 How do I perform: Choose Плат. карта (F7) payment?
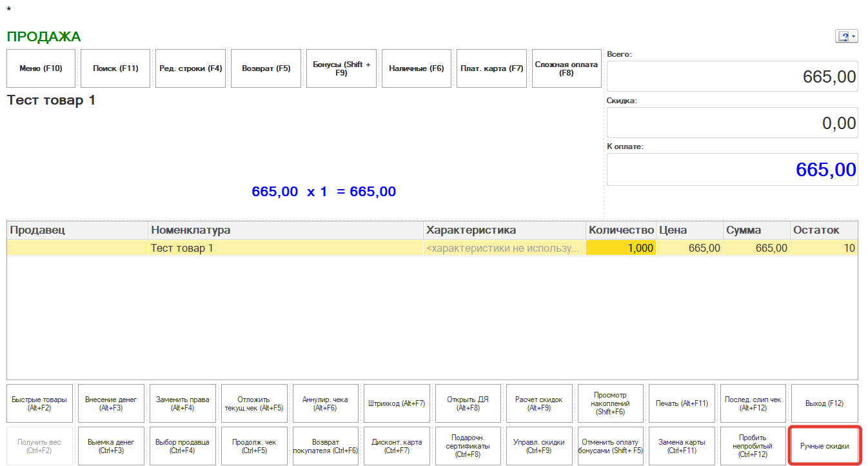[x=491, y=68]
